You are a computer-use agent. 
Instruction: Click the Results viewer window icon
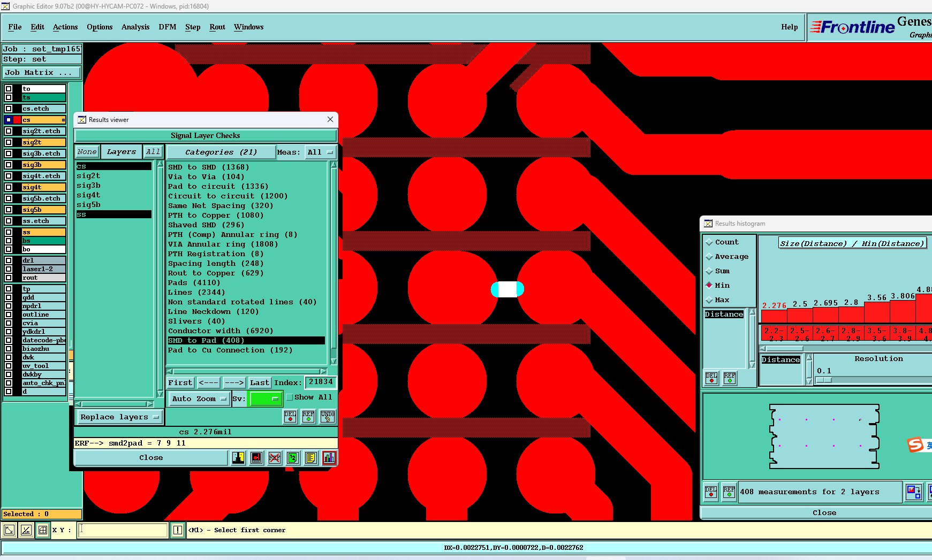(x=82, y=120)
